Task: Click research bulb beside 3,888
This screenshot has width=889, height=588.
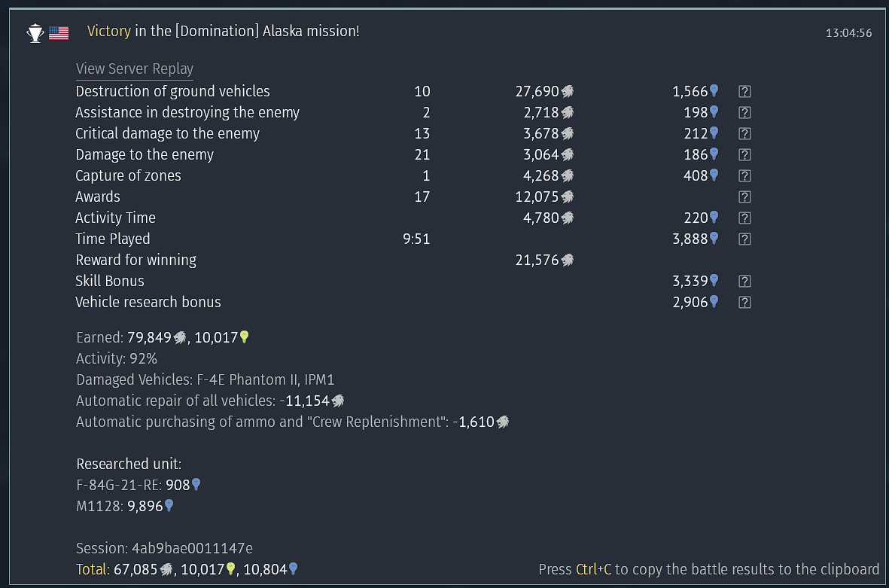Action: click(714, 238)
